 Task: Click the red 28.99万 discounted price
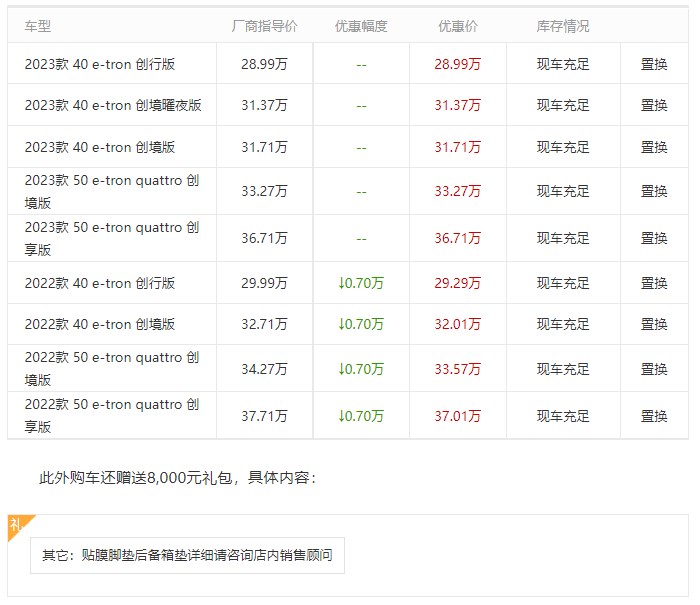[458, 64]
